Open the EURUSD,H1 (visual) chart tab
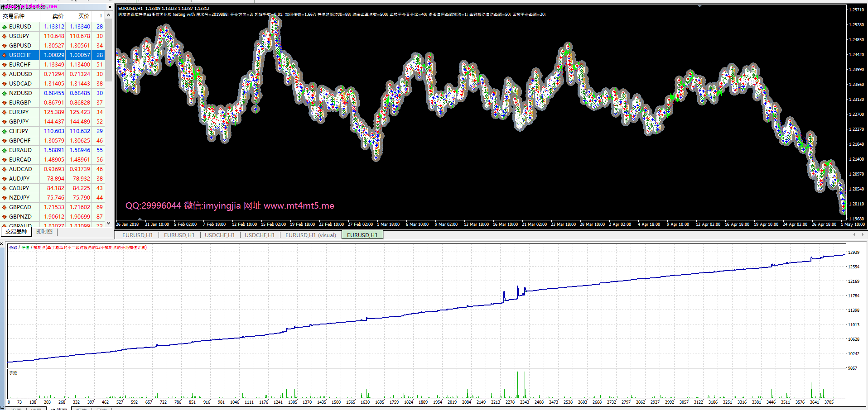The image size is (868, 410). coord(311,235)
